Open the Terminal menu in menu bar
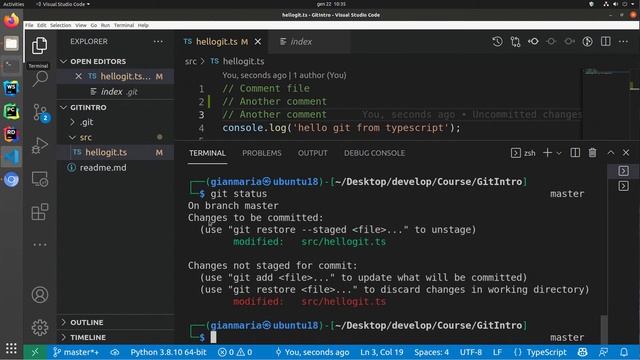This screenshot has width=640, height=360. tap(124, 25)
